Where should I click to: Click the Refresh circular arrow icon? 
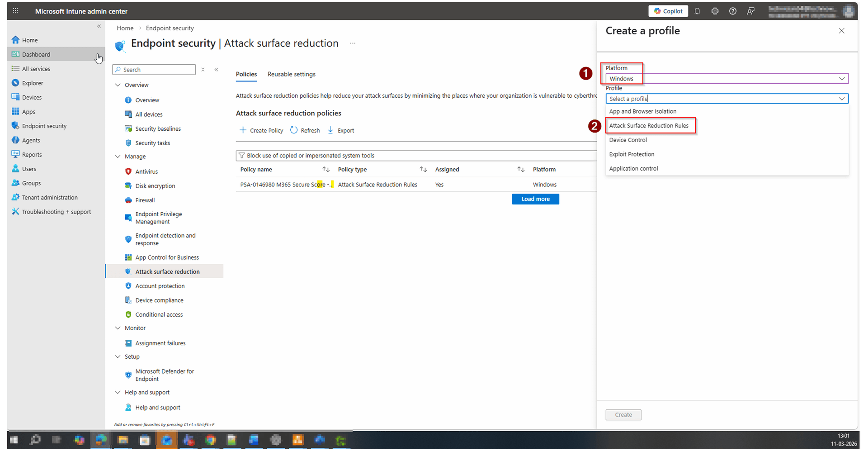tap(294, 130)
